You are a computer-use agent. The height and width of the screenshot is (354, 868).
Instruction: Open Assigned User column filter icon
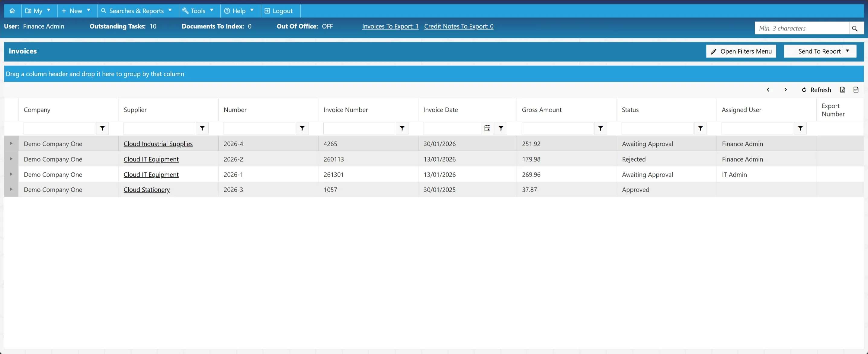coord(800,128)
